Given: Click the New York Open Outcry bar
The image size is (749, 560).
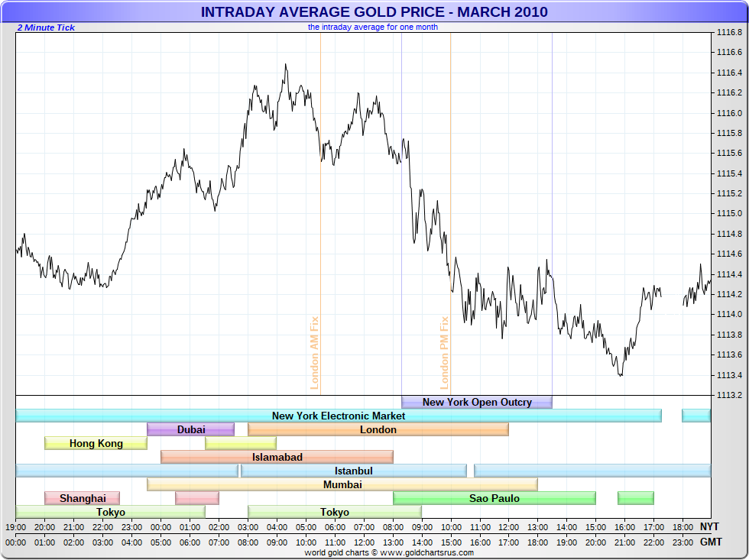Looking at the screenshot, I should (477, 402).
